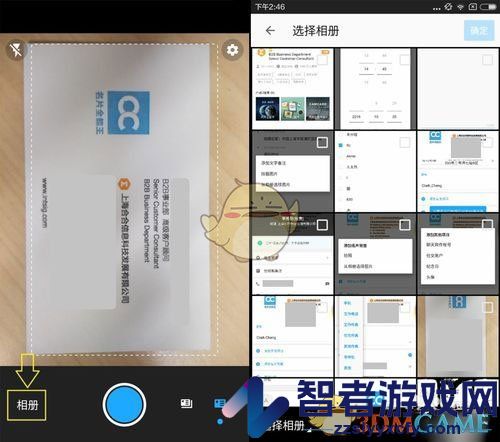Confirm selection with 确定 button
Viewport: 500px width, 442px height.
(x=479, y=30)
